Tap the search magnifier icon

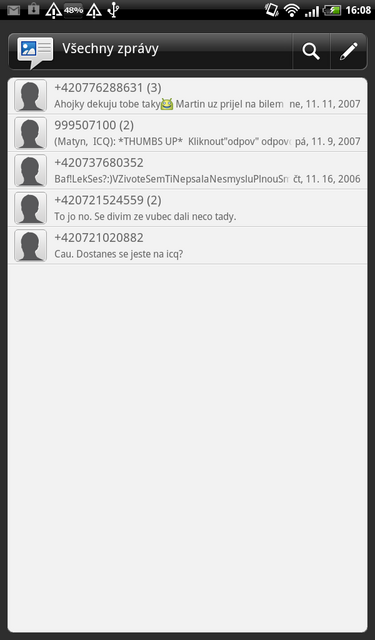[x=311, y=51]
